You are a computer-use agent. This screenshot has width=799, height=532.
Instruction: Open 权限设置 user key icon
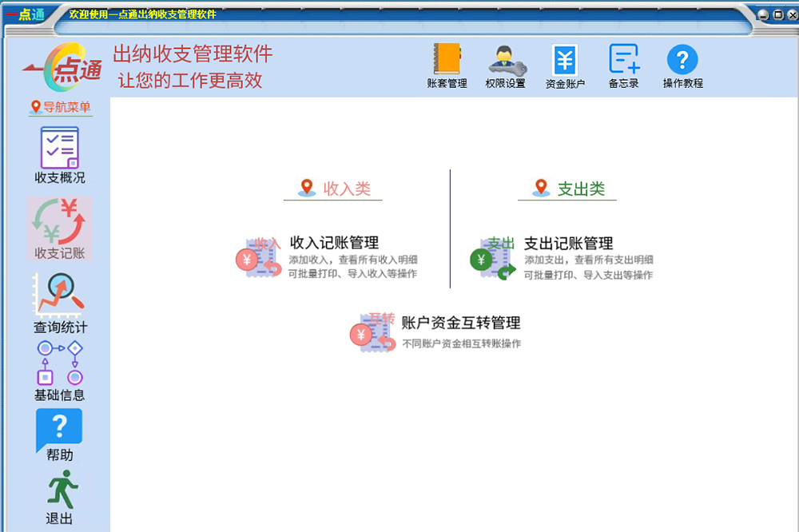506,60
